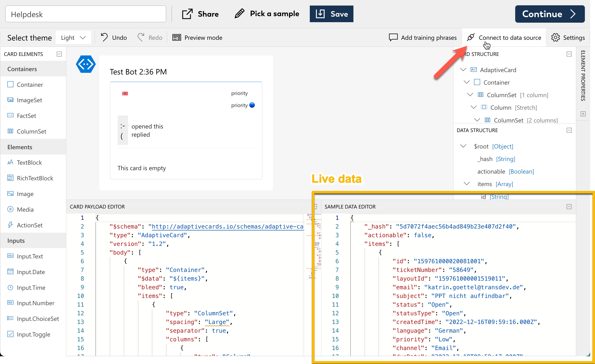595x364 pixels.
Task: Collapse the Data Structure panel
Action: coord(569,130)
